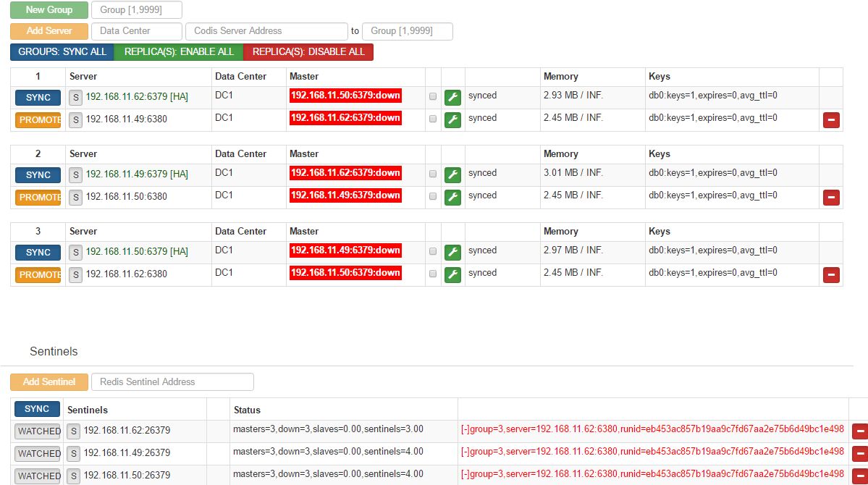Viewport: 868px width, 485px height.
Task: Remove sentinel 192.168.11.62:26379 with minus button
Action: (860, 431)
